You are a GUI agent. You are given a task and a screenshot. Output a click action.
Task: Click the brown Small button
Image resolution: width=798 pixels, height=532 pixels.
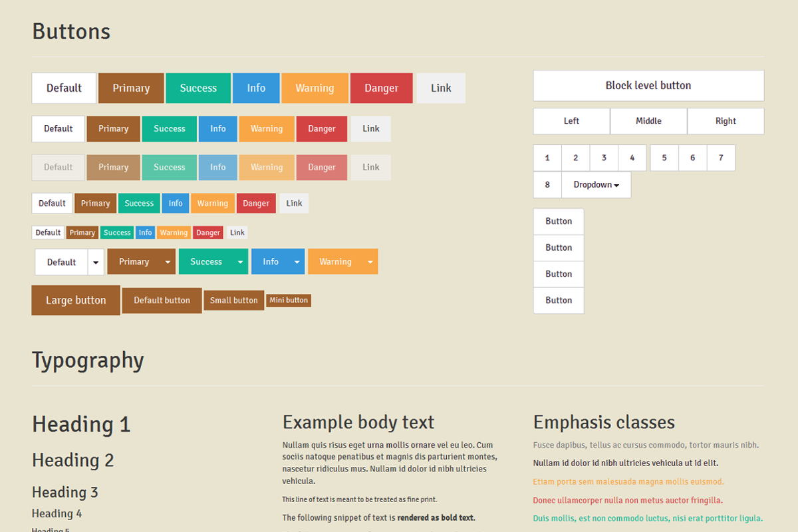234,301
